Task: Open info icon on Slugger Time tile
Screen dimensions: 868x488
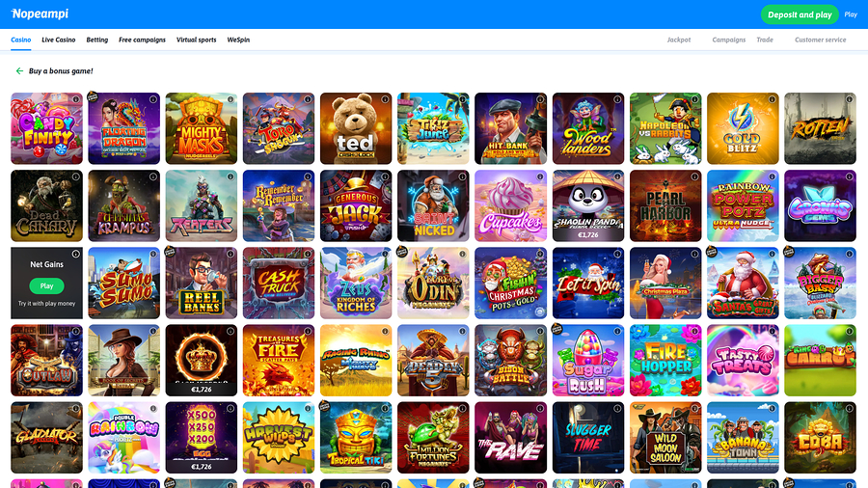Action: tap(617, 409)
